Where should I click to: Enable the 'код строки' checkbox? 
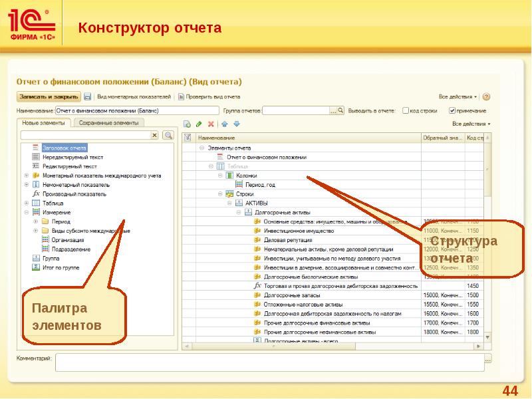coord(406,110)
